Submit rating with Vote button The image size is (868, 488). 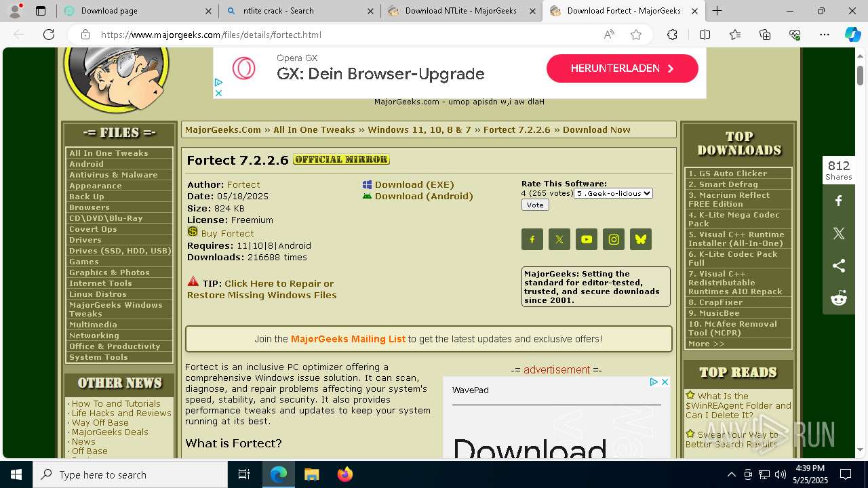(535, 205)
